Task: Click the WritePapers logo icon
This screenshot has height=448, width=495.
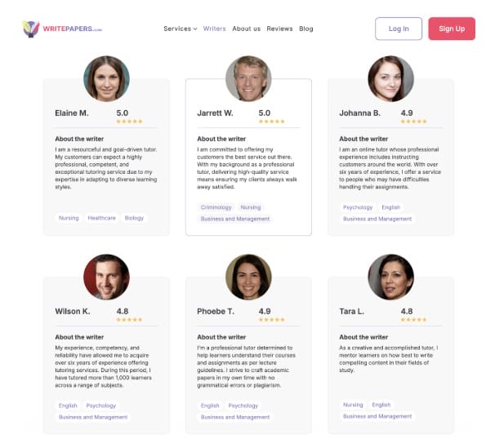Action: point(31,29)
